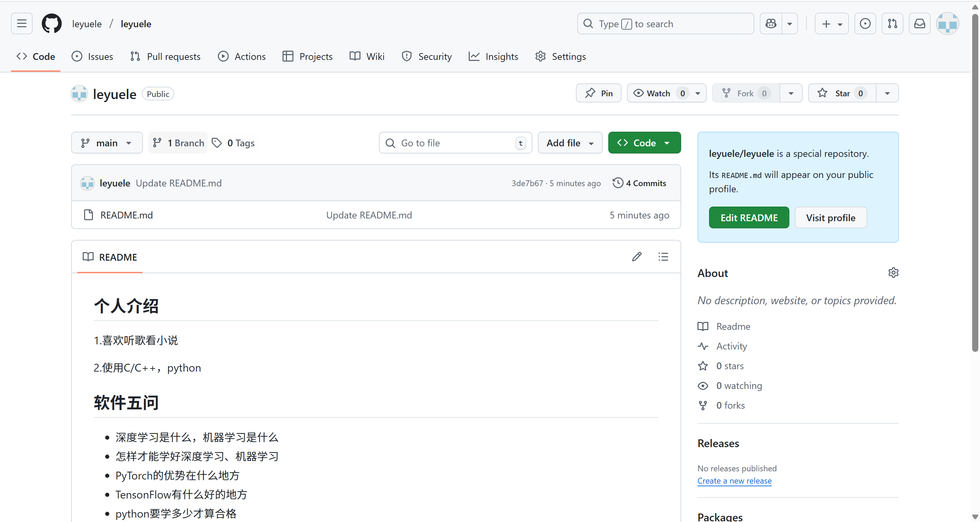Open the README outline list icon

(x=663, y=257)
